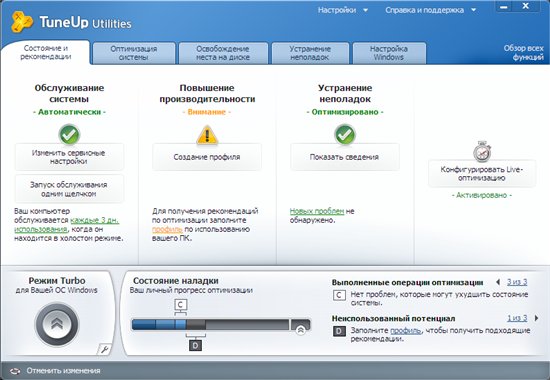Click the TuneUp Utilities logo icon
The width and height of the screenshot is (550, 380).
(x=22, y=22)
